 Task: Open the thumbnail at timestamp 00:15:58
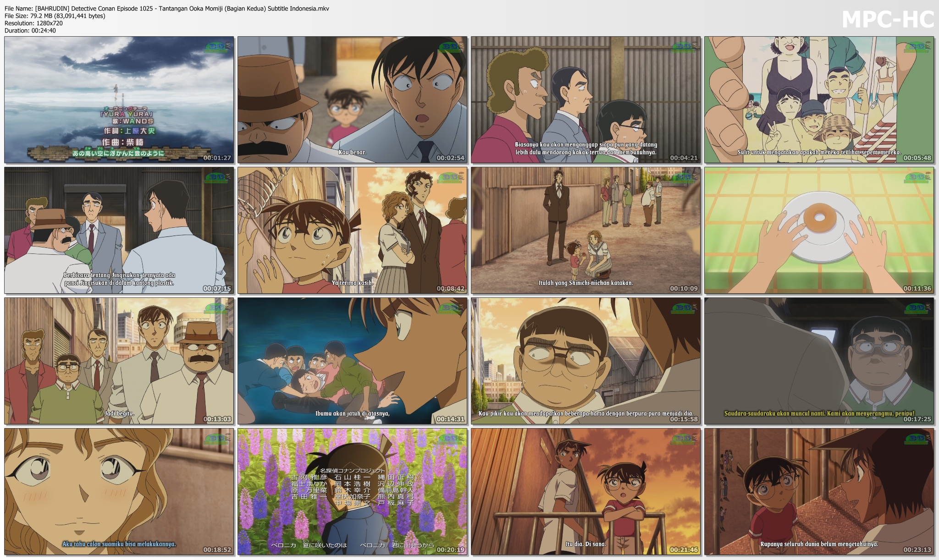pyautogui.click(x=586, y=361)
